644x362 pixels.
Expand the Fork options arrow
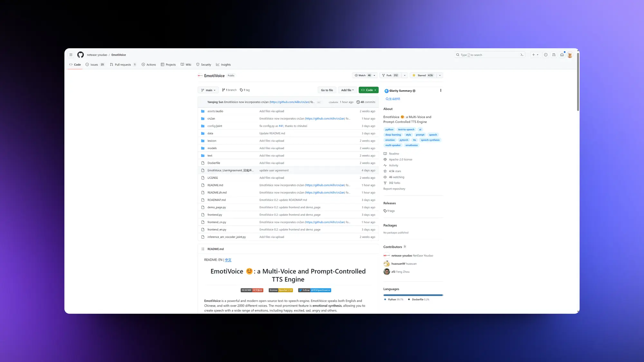point(405,75)
